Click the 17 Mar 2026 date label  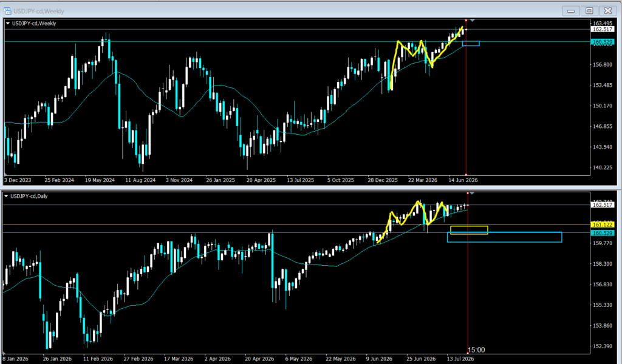179,359
